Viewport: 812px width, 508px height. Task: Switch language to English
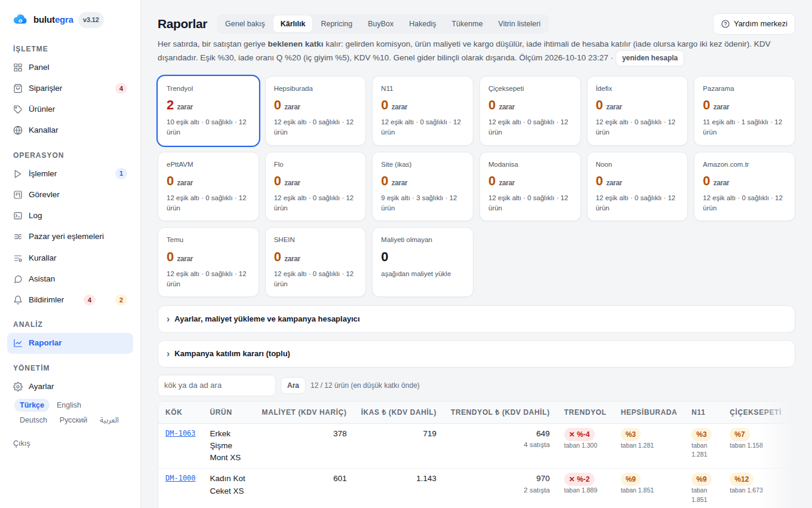pos(69,405)
